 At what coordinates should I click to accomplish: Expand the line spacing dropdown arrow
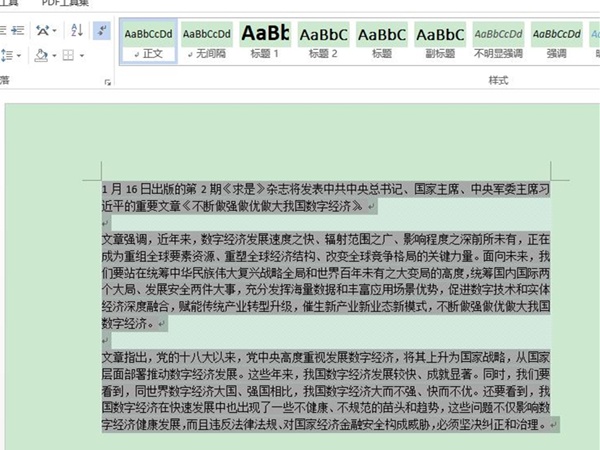click(18, 56)
